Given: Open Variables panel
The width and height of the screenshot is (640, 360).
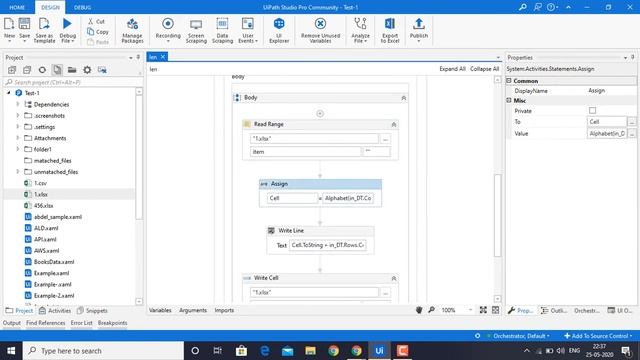Looking at the screenshot, I should tap(160, 310).
